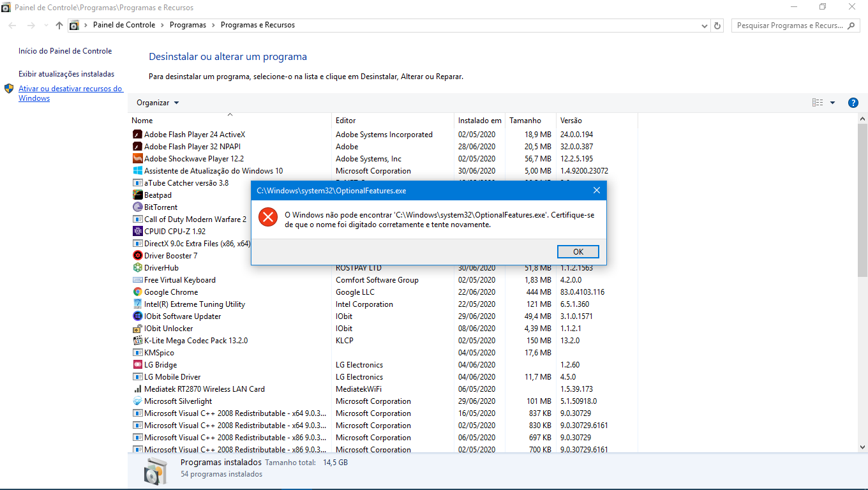Select the IObit Unlocker icon

pos(137,329)
